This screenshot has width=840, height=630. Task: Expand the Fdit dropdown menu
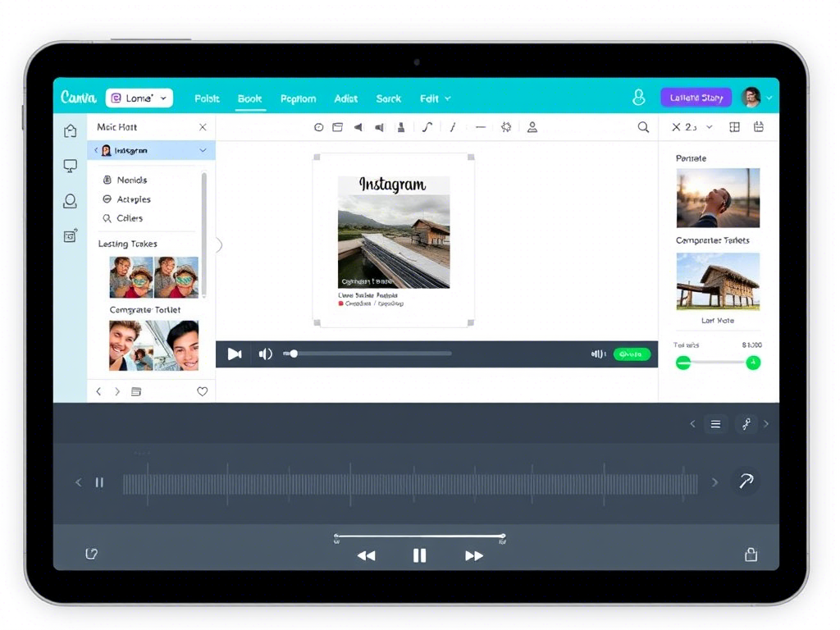(435, 98)
